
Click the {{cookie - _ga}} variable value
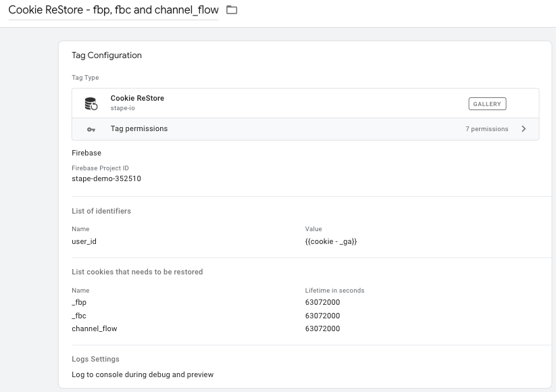[331, 241]
